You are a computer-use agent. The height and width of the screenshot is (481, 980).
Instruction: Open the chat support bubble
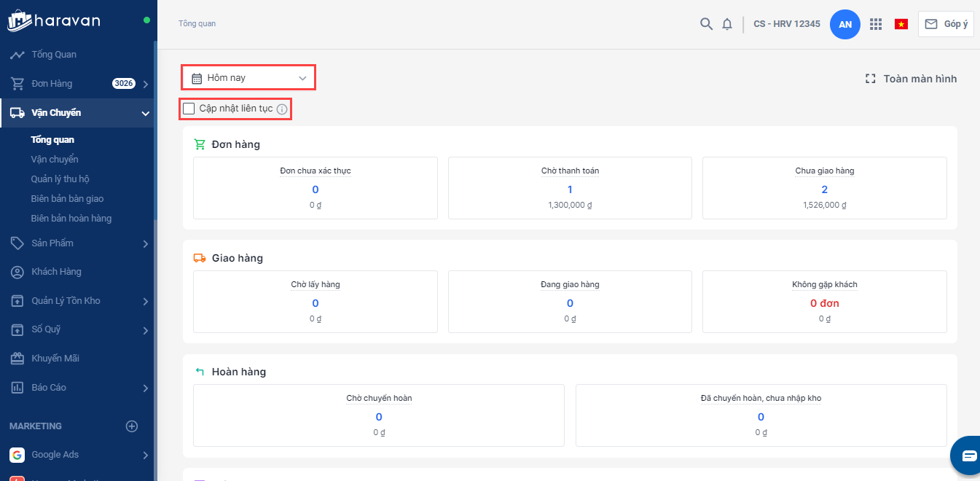click(x=968, y=456)
